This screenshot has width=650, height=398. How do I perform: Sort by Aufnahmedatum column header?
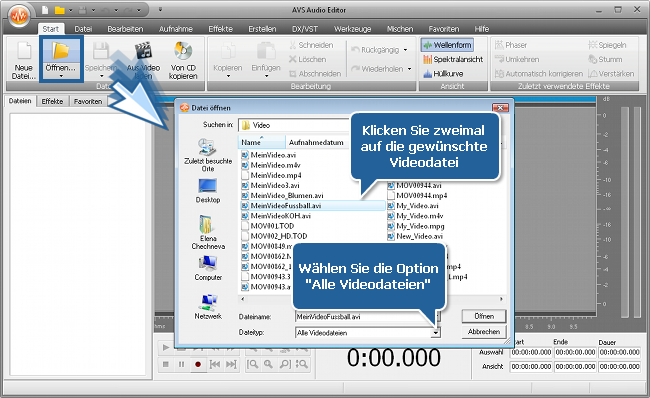coord(317,142)
